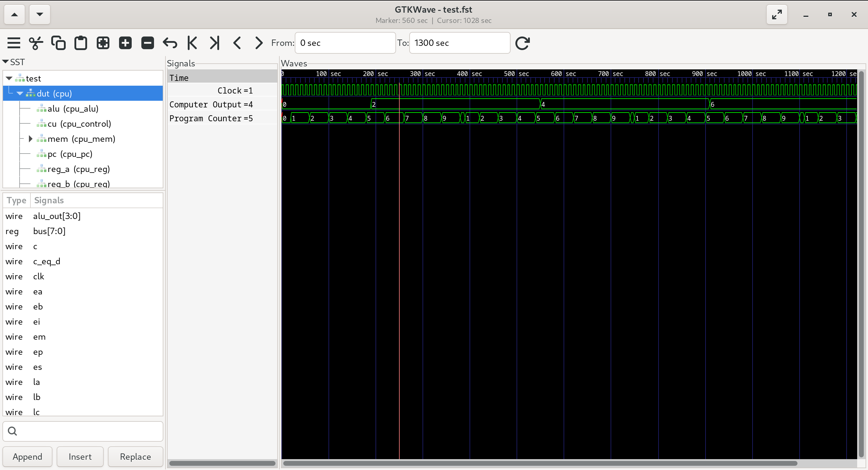Click the To time input field
This screenshot has height=470, width=868.
tap(459, 43)
